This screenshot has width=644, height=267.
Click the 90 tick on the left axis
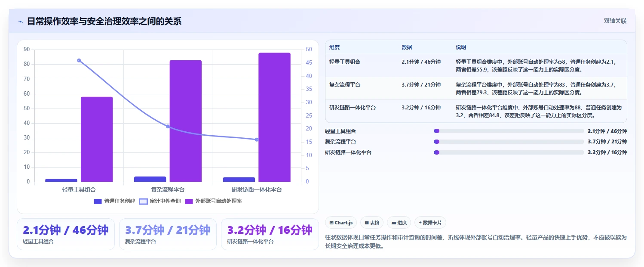point(27,50)
